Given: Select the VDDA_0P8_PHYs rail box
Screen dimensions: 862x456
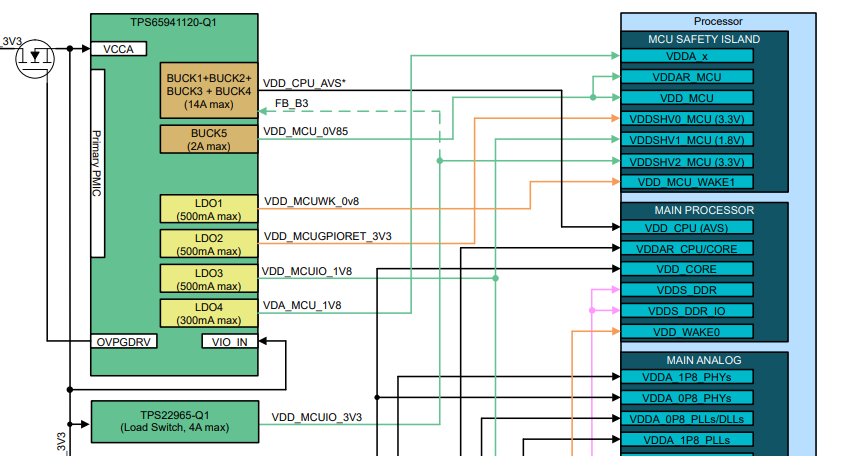Looking at the screenshot, I should (x=687, y=398).
